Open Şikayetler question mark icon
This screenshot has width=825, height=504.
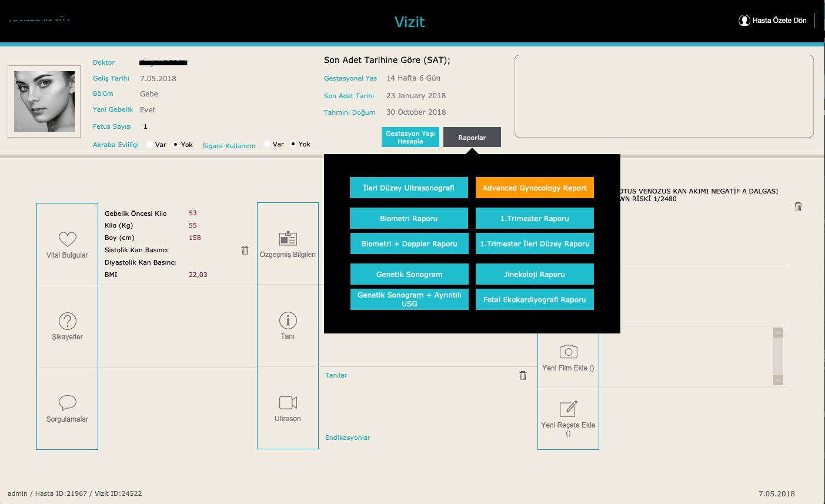tap(67, 321)
